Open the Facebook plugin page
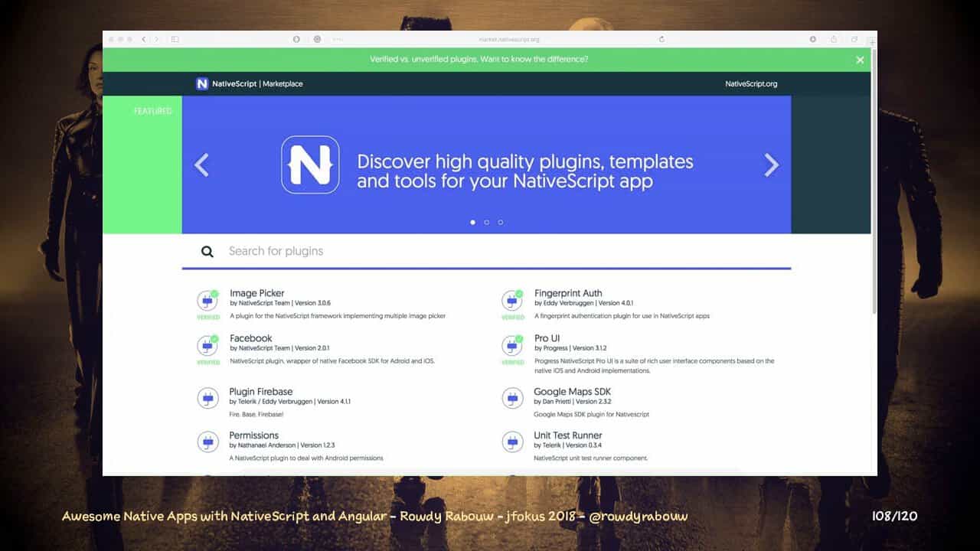 point(251,338)
